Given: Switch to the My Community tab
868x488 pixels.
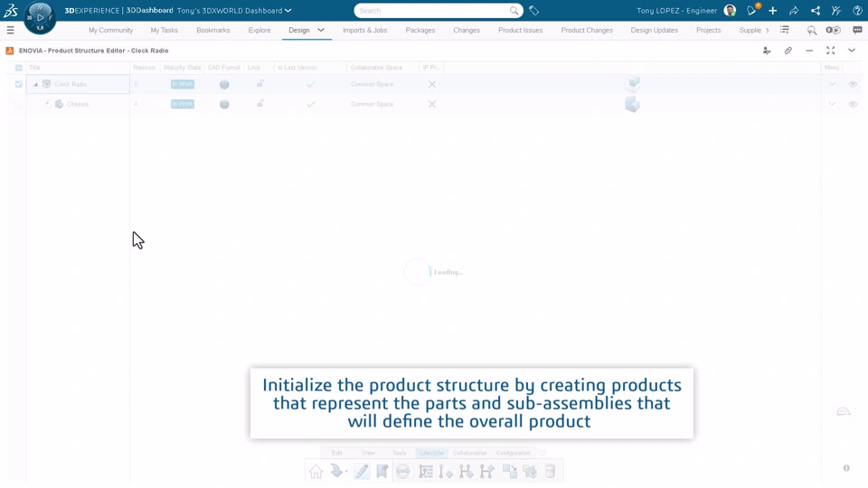Looking at the screenshot, I should click(x=110, y=31).
